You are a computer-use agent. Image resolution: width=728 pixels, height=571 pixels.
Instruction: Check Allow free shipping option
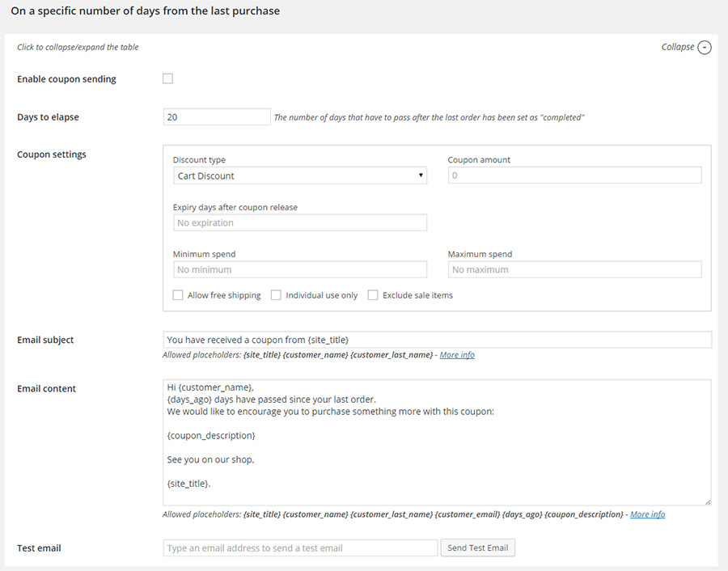point(178,296)
